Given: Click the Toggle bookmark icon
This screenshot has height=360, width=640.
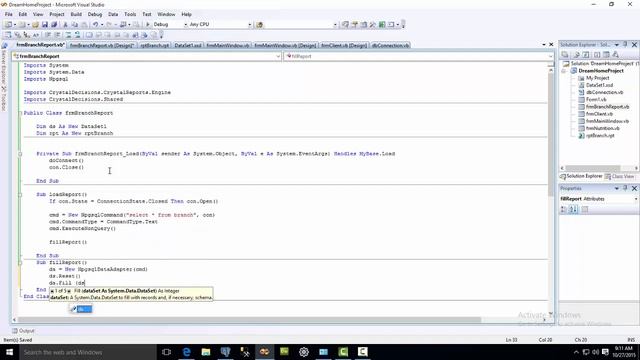Looking at the screenshot, I should click(x=89, y=35).
